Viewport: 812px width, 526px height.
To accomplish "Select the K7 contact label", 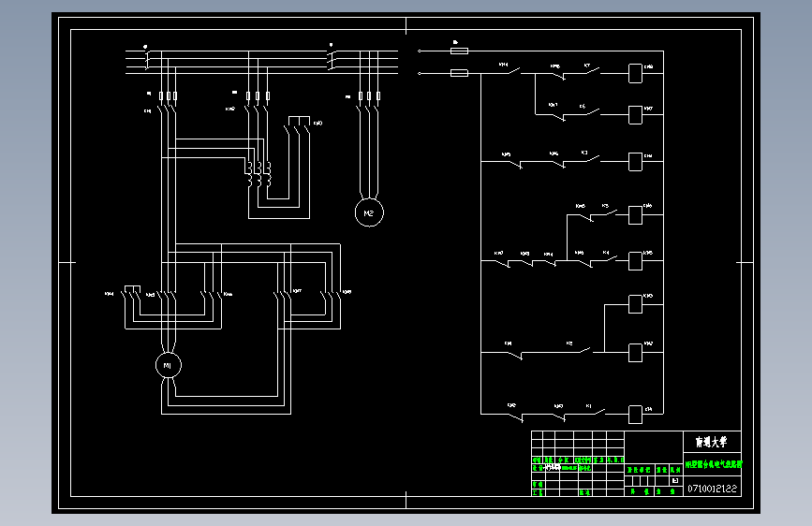I will pyautogui.click(x=587, y=66).
